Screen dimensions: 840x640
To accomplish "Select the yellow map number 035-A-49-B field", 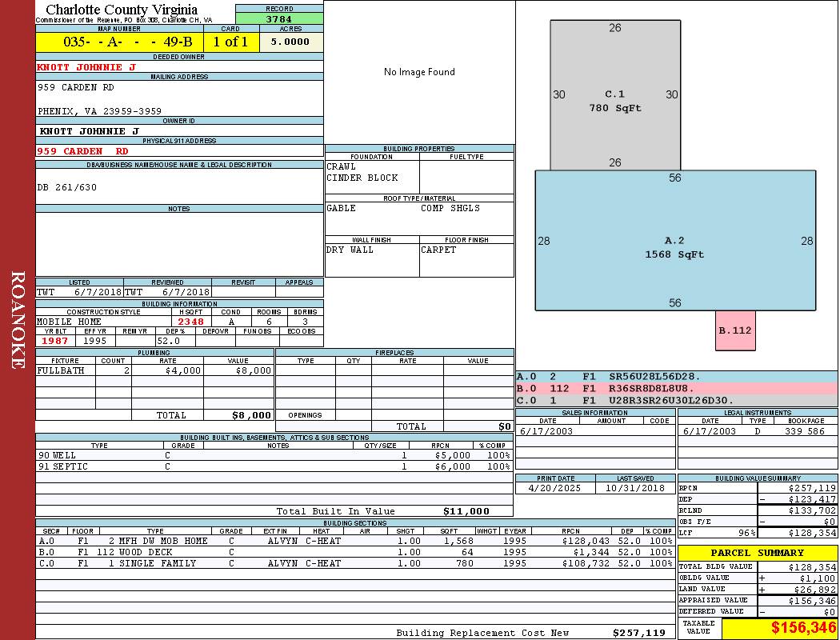I will pyautogui.click(x=118, y=42).
